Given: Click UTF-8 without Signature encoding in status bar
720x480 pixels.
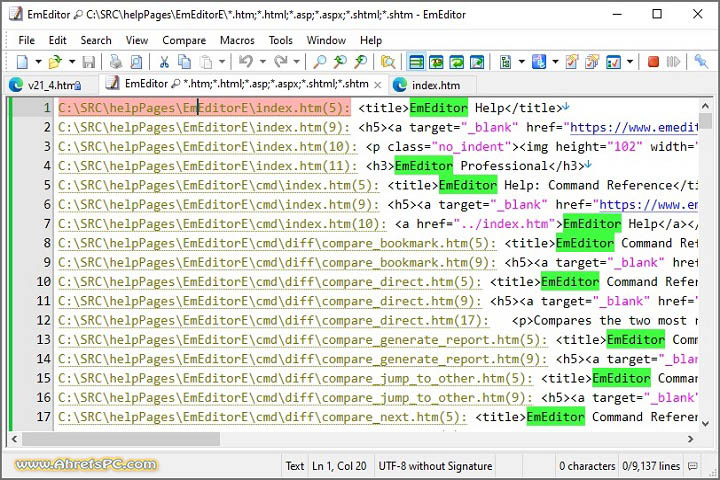Looking at the screenshot, I should 435,466.
